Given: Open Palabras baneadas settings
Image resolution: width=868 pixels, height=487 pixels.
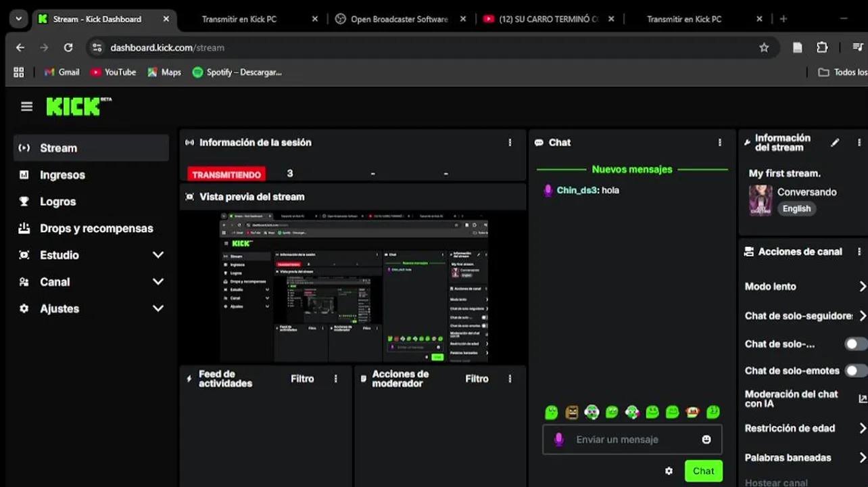Looking at the screenshot, I should pyautogui.click(x=803, y=458).
